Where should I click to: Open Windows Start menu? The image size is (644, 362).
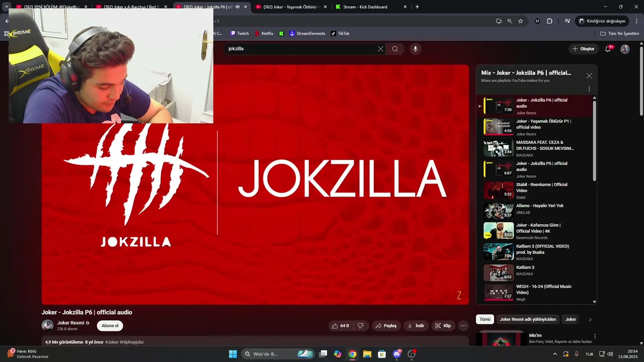[x=233, y=354]
